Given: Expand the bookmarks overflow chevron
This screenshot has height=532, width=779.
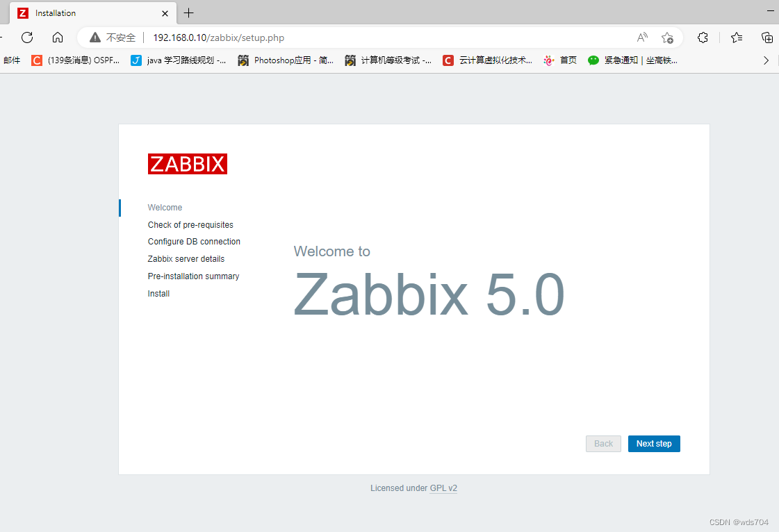Looking at the screenshot, I should pos(766,60).
